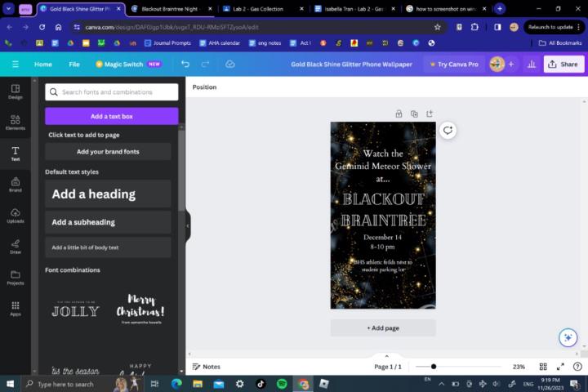Expand the page thumbnails chevron
Screen dimensions: 588x392
(x=386, y=356)
